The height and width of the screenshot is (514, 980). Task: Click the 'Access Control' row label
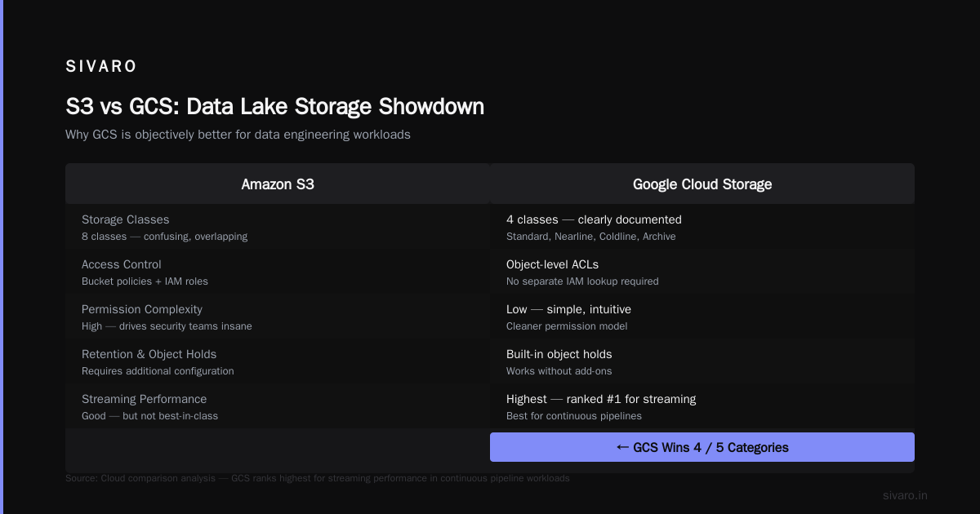(x=122, y=264)
